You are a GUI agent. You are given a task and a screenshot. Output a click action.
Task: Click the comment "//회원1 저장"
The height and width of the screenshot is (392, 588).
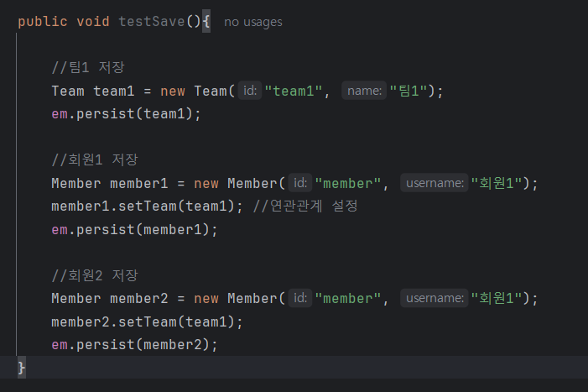pos(95,159)
